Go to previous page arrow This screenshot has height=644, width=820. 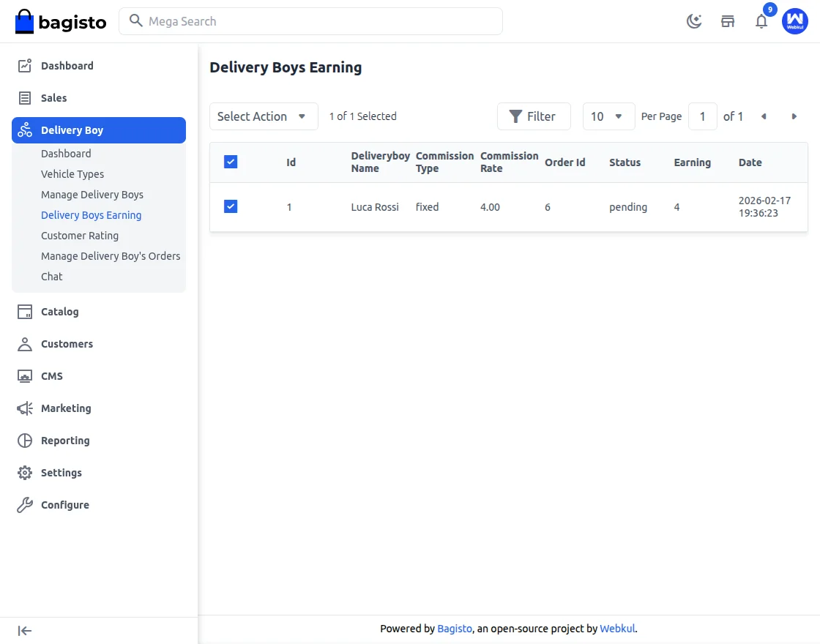pyautogui.click(x=764, y=116)
